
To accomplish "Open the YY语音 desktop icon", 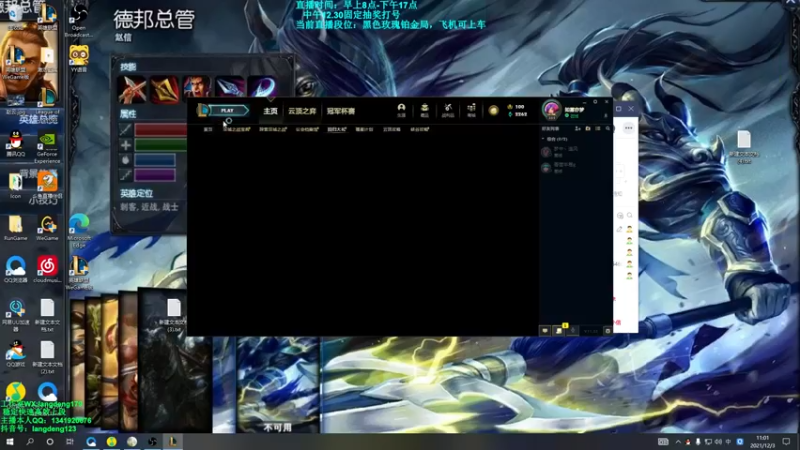I will pyautogui.click(x=79, y=59).
